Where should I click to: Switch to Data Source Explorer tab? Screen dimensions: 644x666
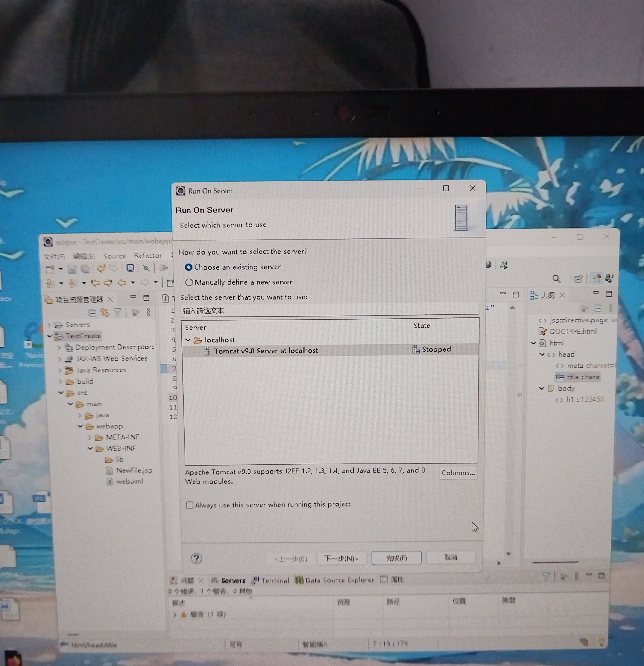click(334, 580)
